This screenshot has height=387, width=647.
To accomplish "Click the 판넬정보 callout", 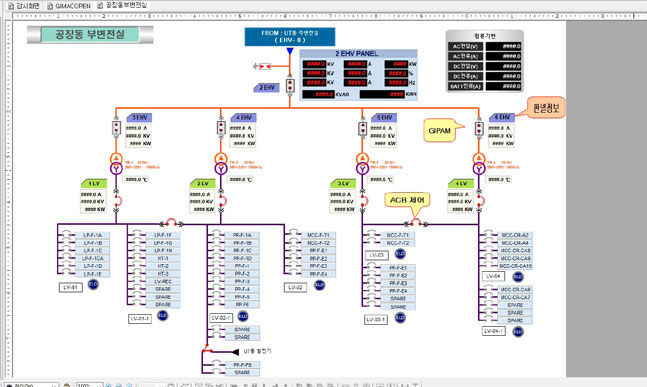I will [546, 108].
